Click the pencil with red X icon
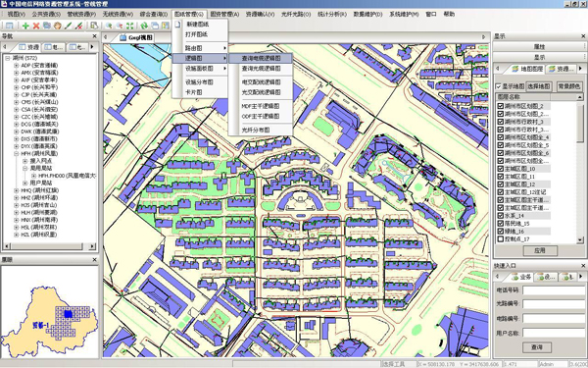Screen dimensions: 588x368 coord(78,26)
